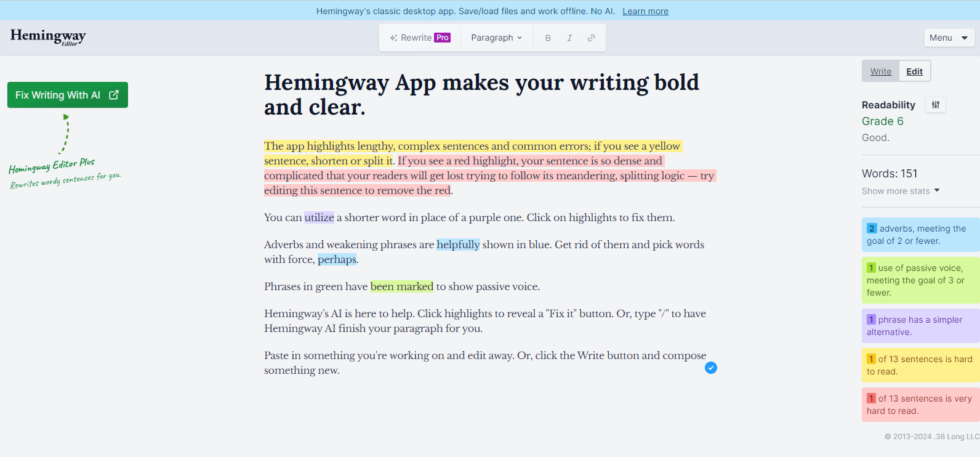Screen dimensions: 980x457
Task: Click the Hemingway Editor logo
Action: pos(48,37)
